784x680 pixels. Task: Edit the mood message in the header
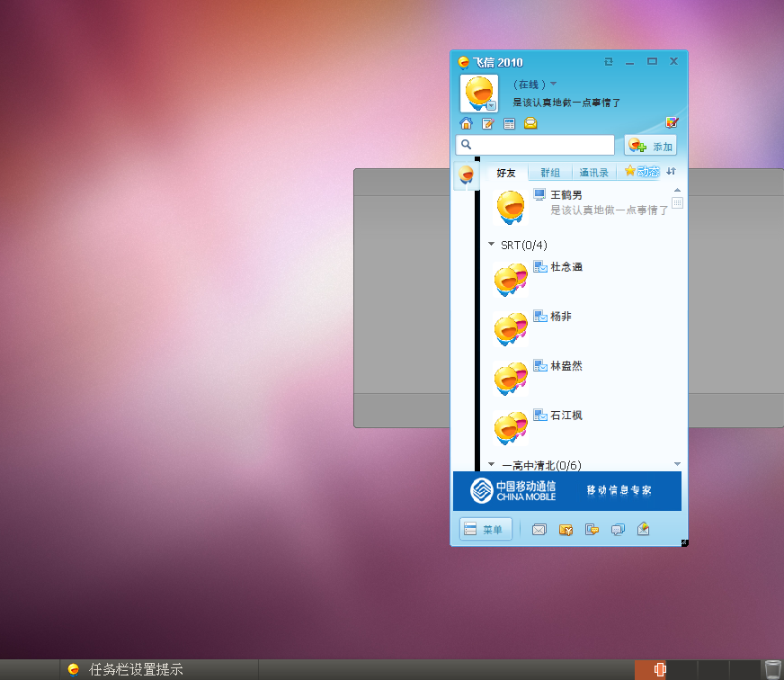click(566, 103)
